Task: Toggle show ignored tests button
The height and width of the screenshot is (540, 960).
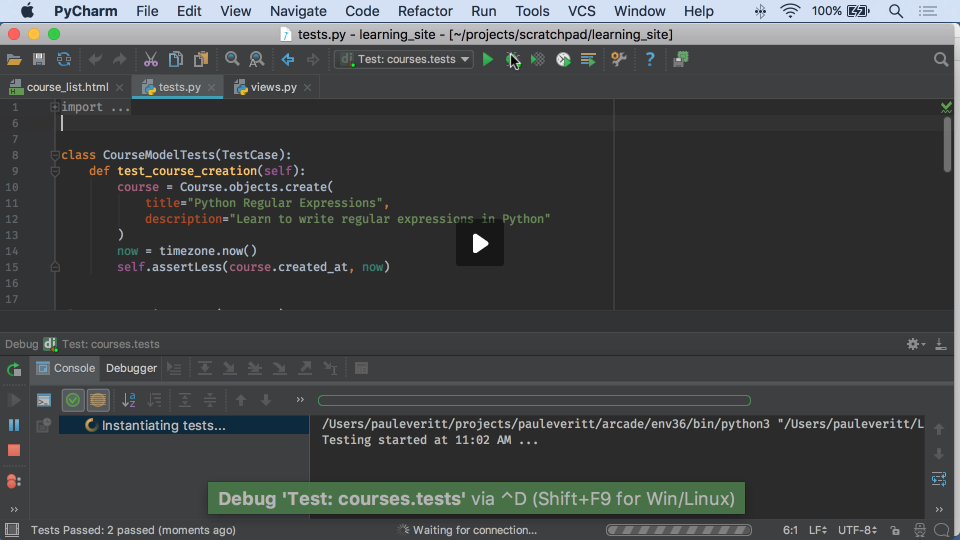Action: pos(97,400)
